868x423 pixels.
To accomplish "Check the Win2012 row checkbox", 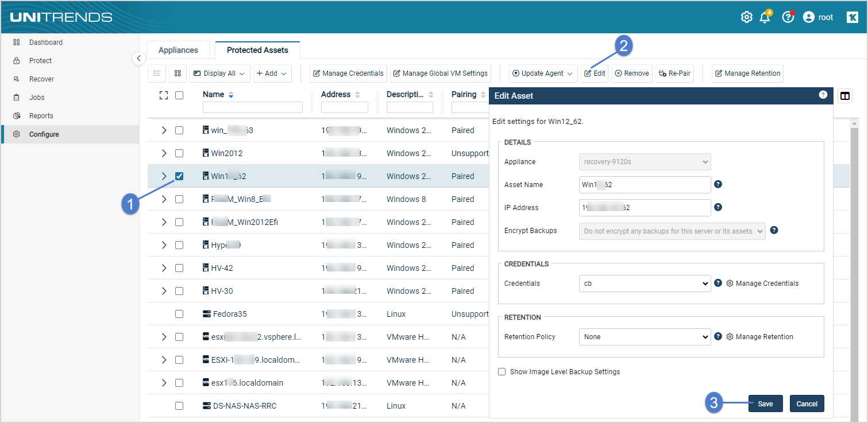I will [x=179, y=153].
